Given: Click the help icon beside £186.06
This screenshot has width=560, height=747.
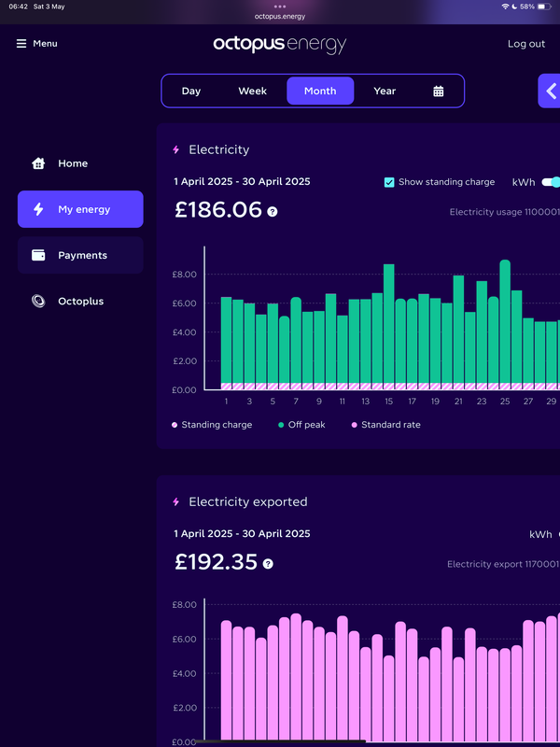Looking at the screenshot, I should pyautogui.click(x=272, y=212).
